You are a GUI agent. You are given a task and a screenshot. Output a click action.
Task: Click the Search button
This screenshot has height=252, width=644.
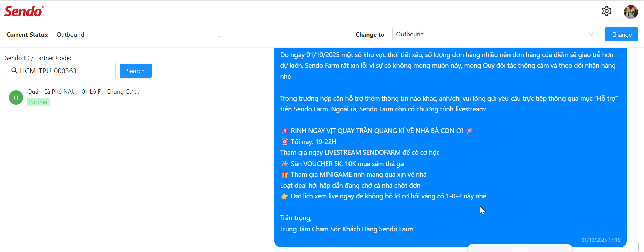click(136, 71)
